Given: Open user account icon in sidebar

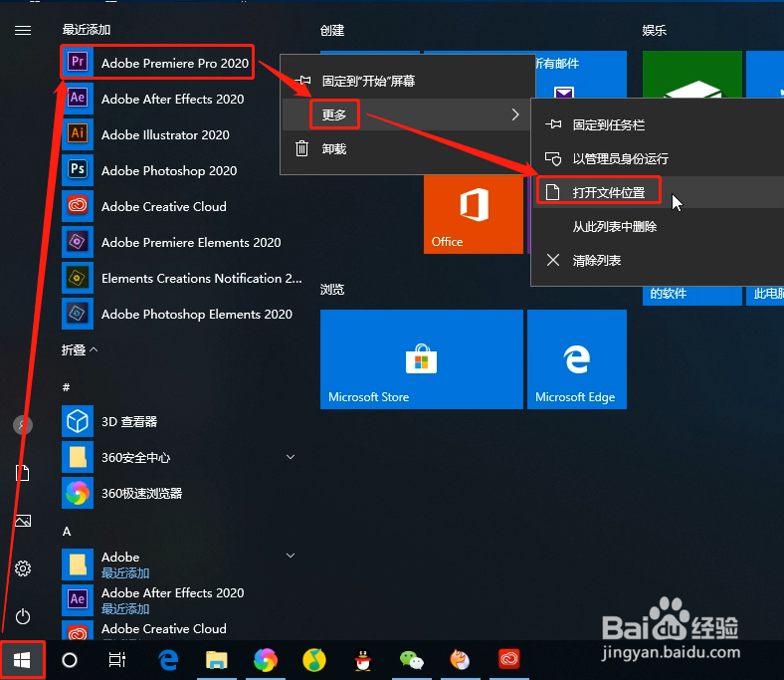Looking at the screenshot, I should pos(23,425).
